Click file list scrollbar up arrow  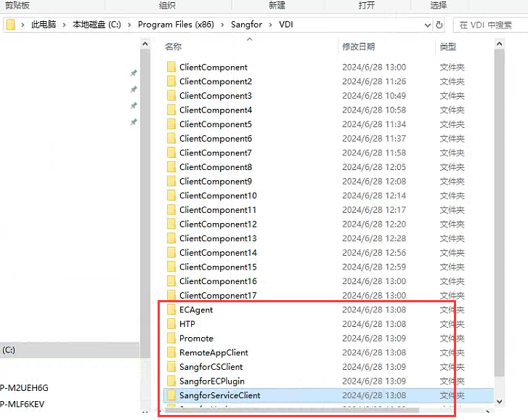click(x=500, y=44)
